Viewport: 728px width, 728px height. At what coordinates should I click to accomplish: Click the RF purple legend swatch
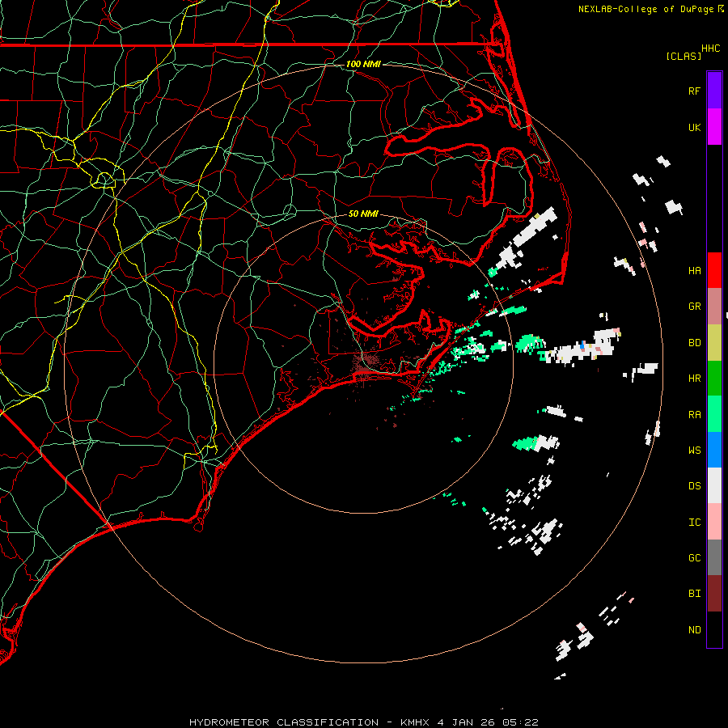714,91
